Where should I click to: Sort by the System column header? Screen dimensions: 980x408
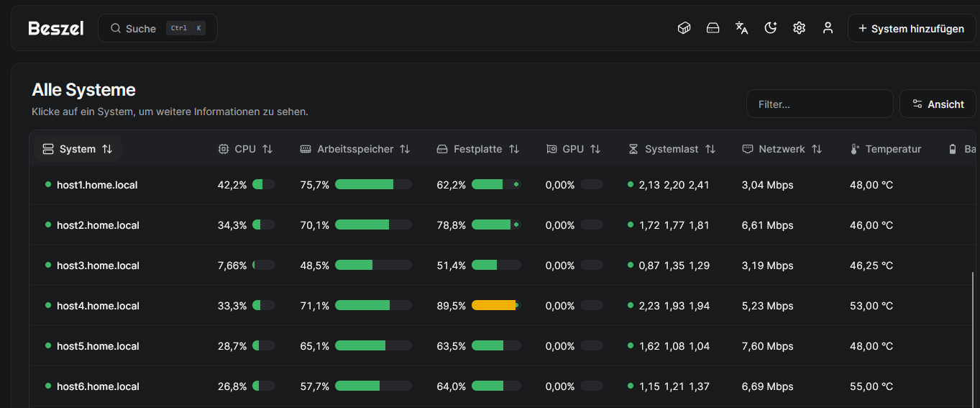(x=78, y=149)
